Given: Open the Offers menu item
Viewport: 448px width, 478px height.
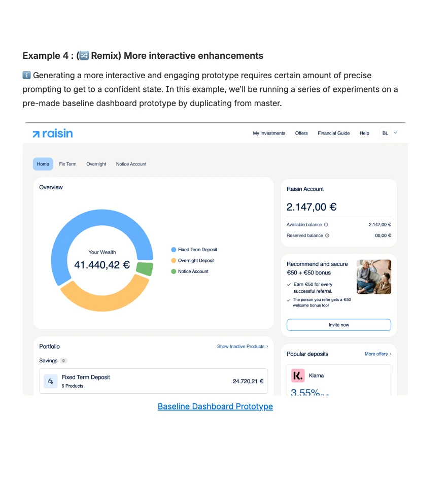Looking at the screenshot, I should [301, 133].
